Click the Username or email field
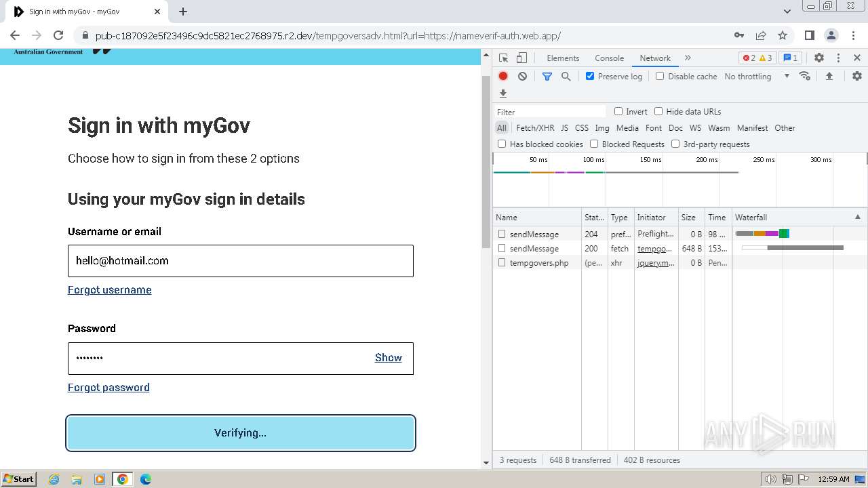 click(241, 261)
